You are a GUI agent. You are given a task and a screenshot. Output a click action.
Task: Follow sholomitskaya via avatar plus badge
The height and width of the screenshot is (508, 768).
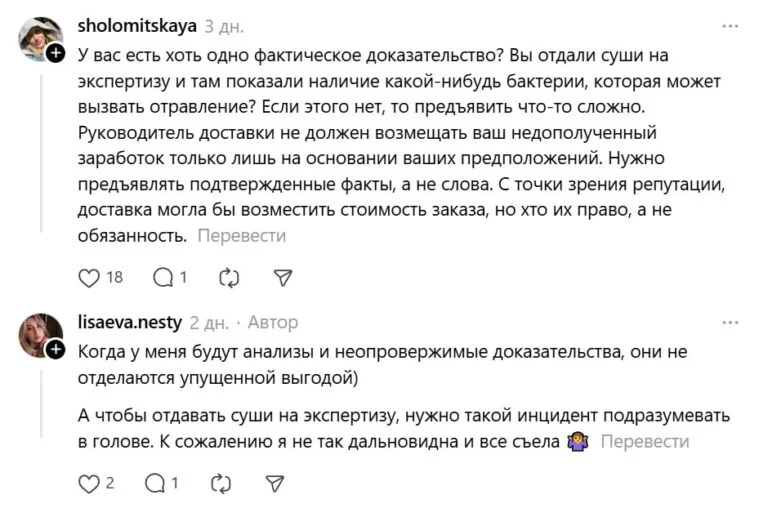(x=56, y=53)
